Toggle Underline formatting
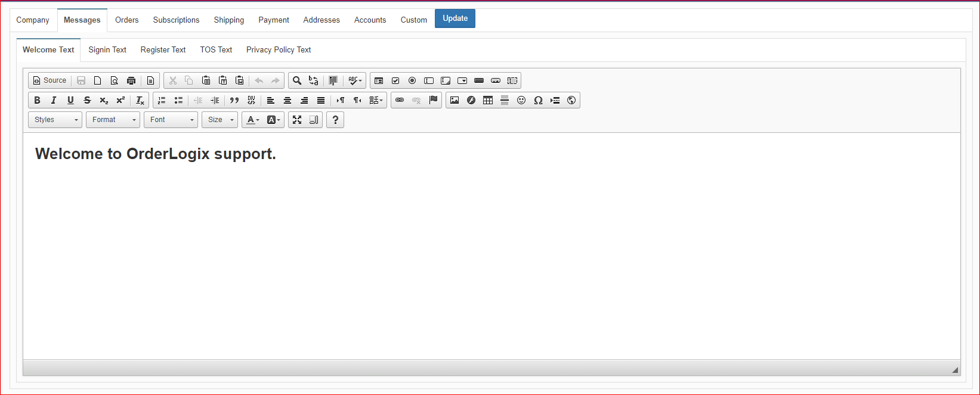The width and height of the screenshot is (980, 395). (70, 100)
